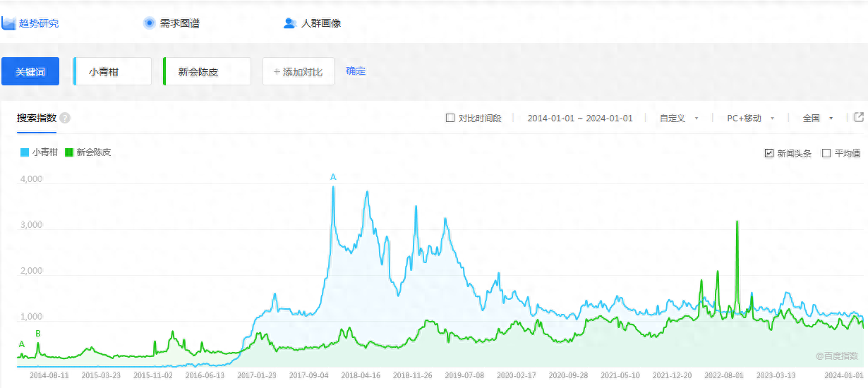This screenshot has height=388, width=868.
Task: Click the 需求图谱 circular icon
Action: 149,23
